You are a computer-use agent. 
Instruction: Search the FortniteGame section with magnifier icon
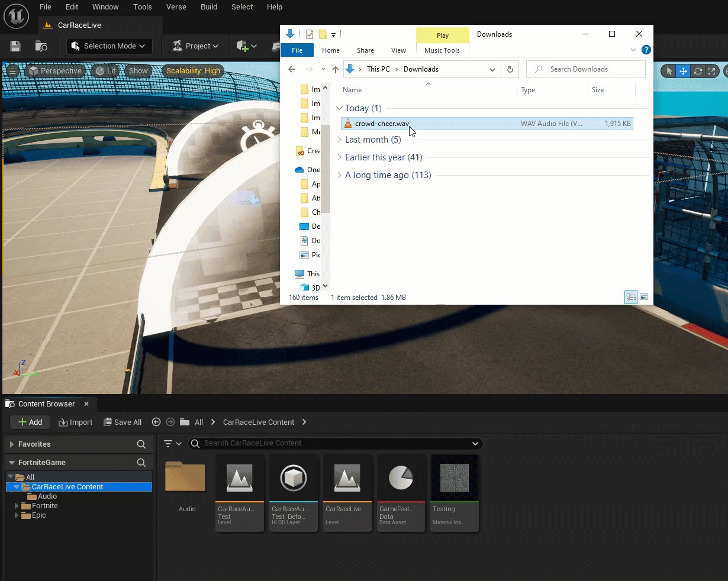141,463
